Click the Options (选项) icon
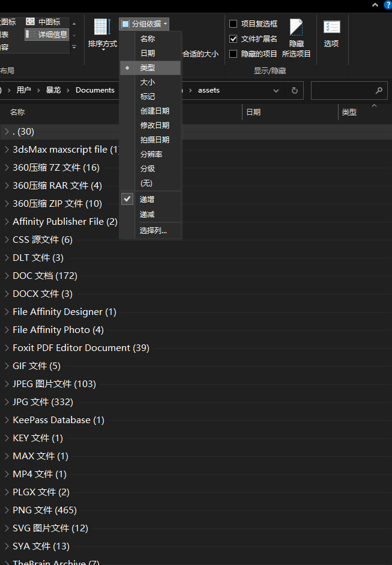This screenshot has width=392, height=565. 331,34
